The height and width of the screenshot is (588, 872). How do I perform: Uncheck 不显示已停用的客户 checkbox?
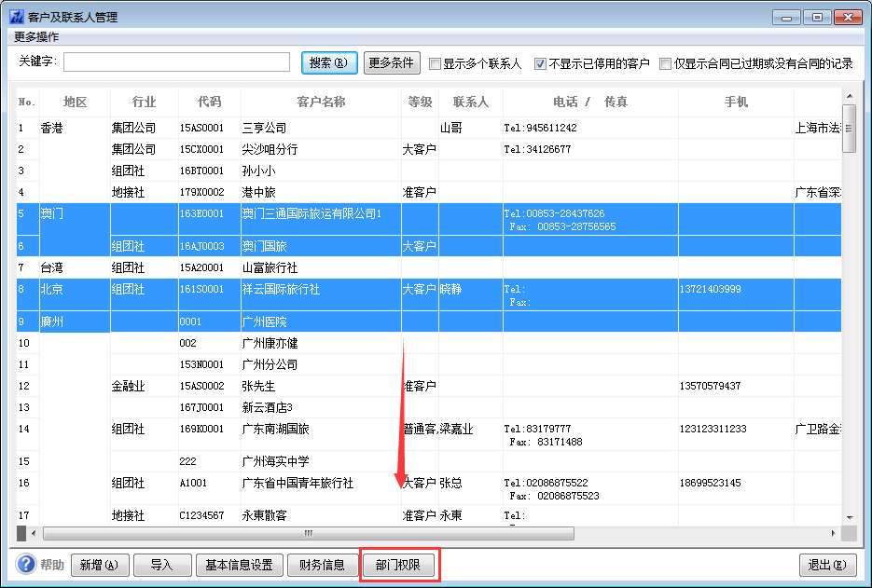pos(541,64)
